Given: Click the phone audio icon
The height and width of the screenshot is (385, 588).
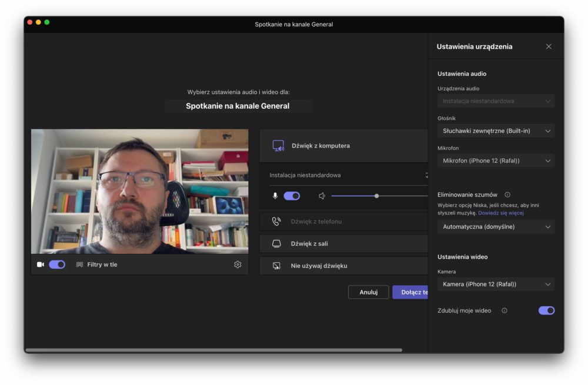Looking at the screenshot, I should [x=276, y=222].
